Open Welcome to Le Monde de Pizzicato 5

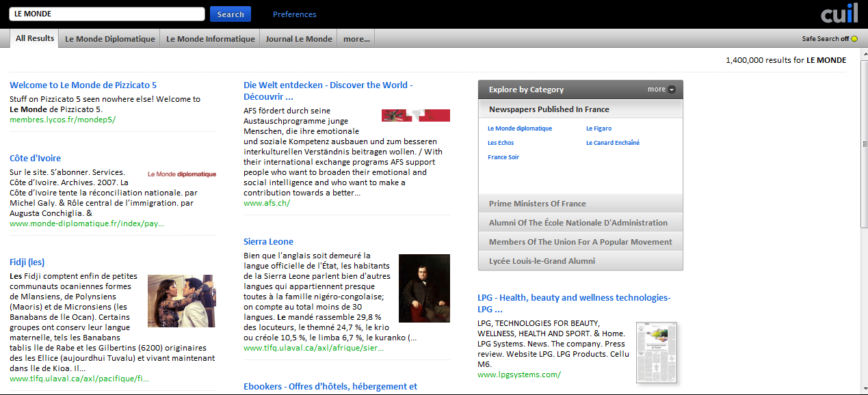83,85
